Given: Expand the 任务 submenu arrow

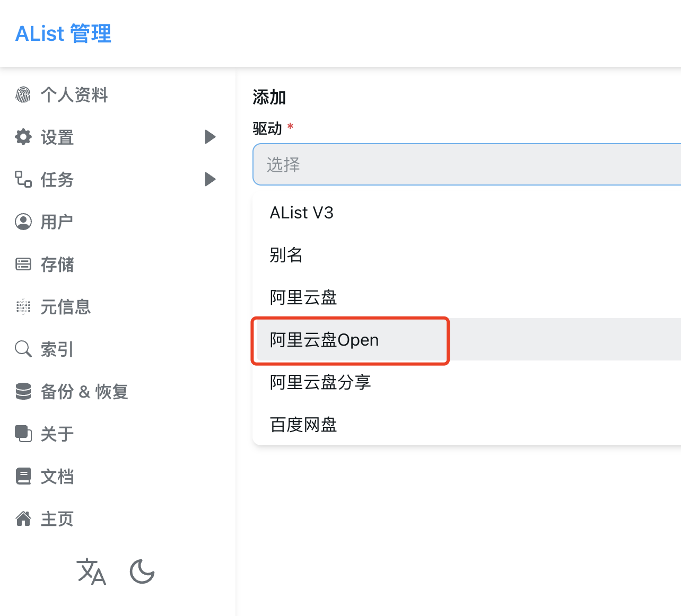Looking at the screenshot, I should (x=209, y=179).
